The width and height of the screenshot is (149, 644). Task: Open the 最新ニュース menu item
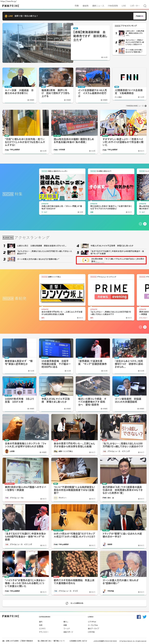click(98, 6)
